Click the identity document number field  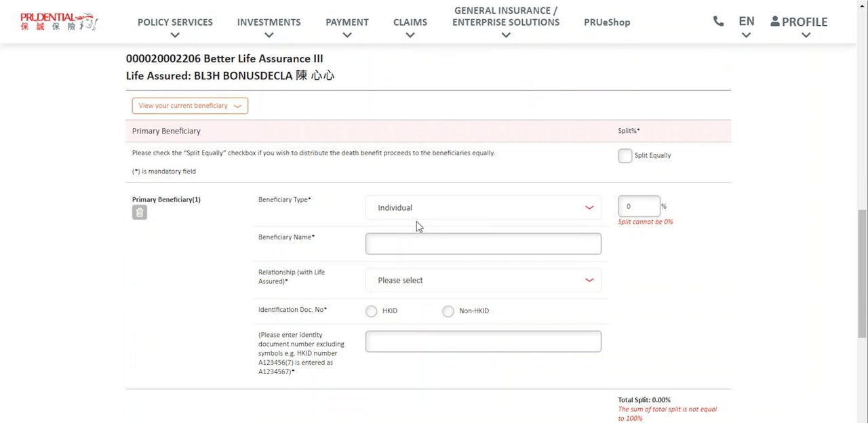click(x=483, y=342)
